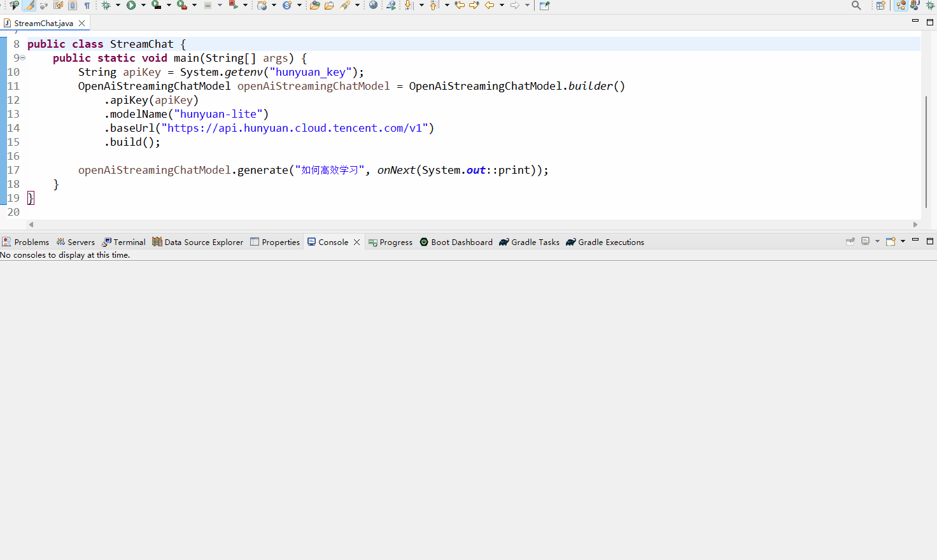Open the Run configurations dropdown arrow
This screenshot has height=560, width=937.
click(143, 5)
